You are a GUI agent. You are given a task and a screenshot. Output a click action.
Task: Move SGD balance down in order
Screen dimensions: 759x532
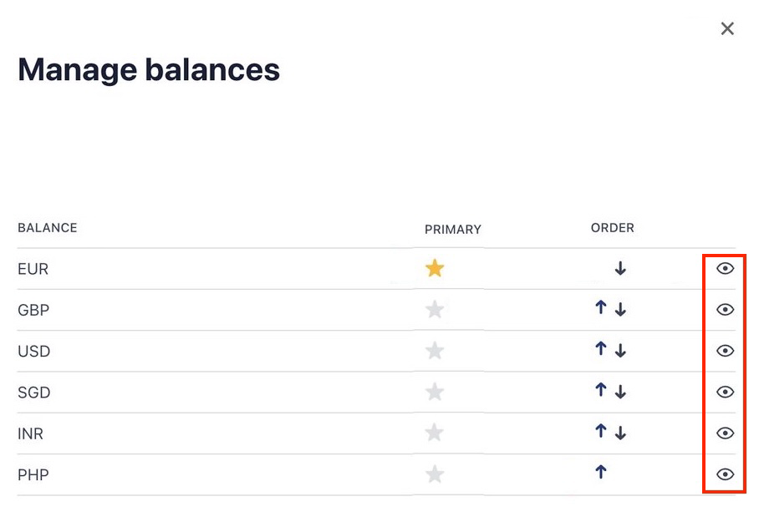pos(620,392)
